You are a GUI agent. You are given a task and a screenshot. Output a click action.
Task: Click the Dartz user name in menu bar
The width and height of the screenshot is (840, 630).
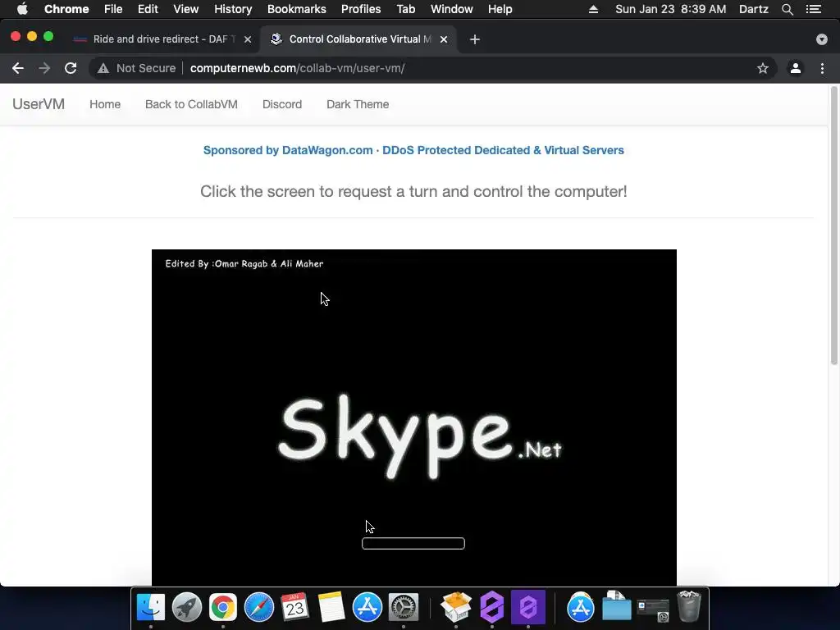pyautogui.click(x=753, y=9)
